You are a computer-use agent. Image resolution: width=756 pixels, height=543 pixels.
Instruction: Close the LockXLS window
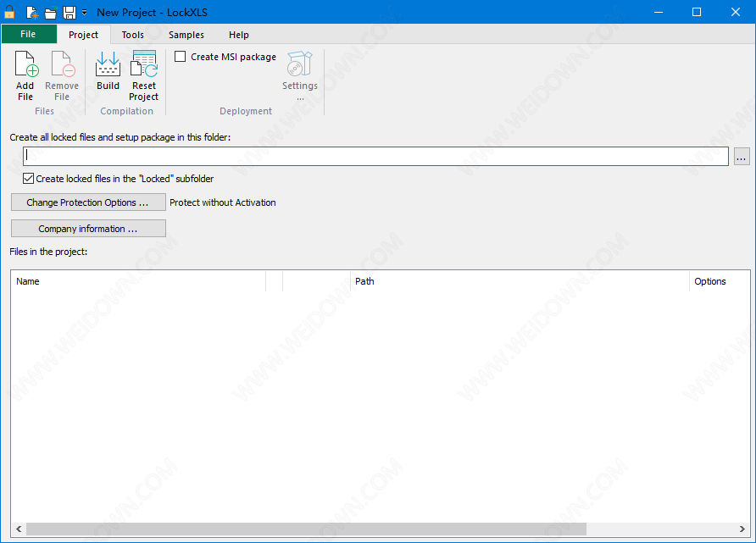point(736,12)
